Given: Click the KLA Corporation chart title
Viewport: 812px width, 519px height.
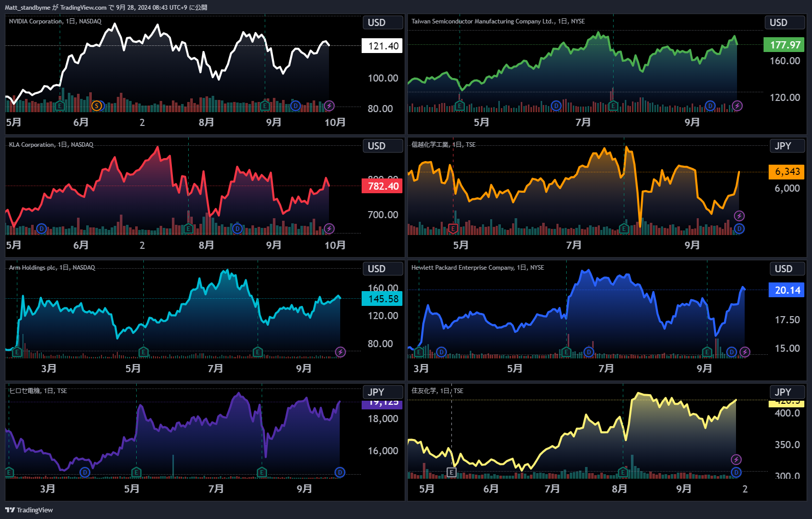Looking at the screenshot, I should click(51, 145).
